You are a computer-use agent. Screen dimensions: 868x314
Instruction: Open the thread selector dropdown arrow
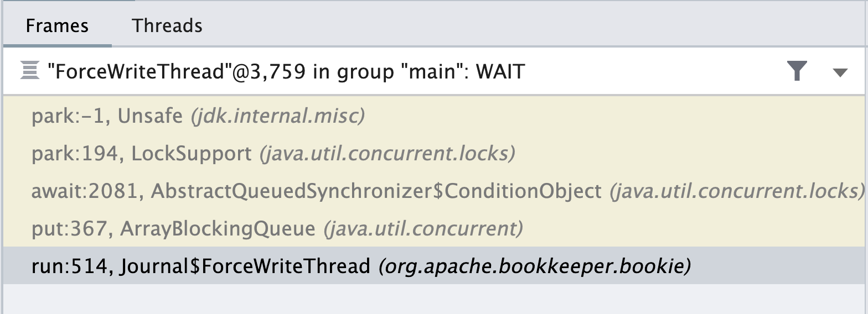[840, 72]
